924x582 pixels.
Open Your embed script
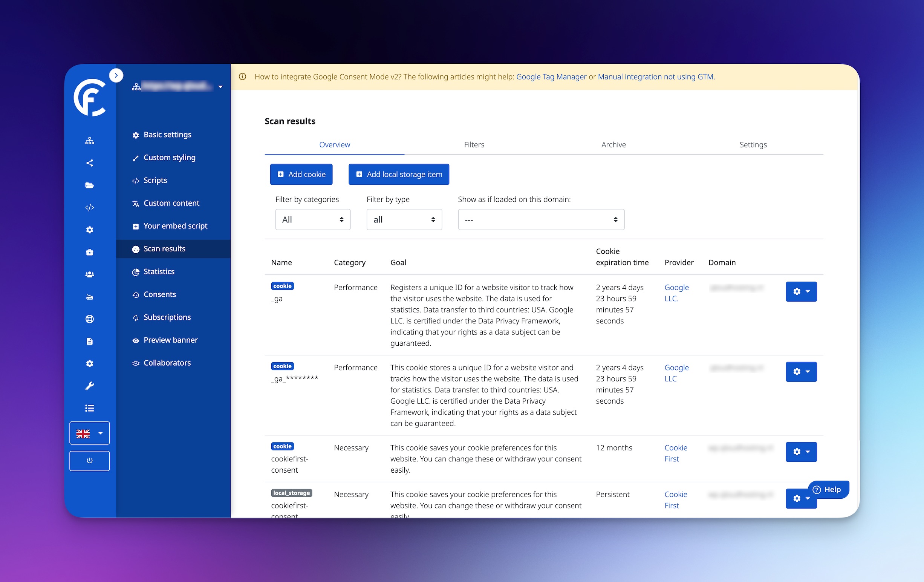click(x=175, y=226)
